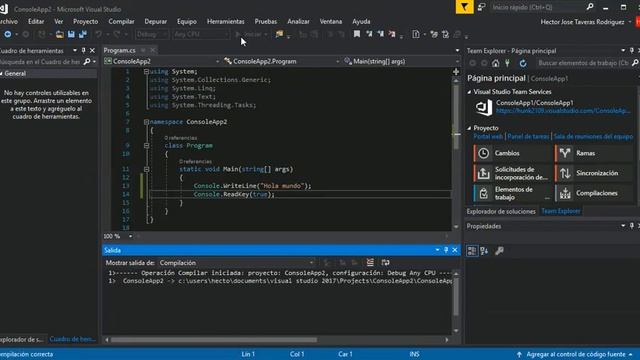
Task: Click search magnifier in Team Explorer
Action: click(635, 63)
